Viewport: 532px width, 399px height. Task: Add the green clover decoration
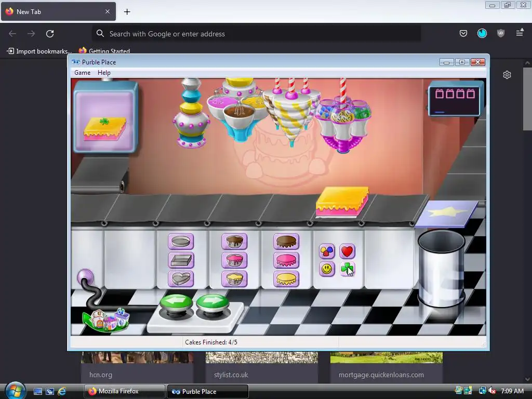(x=347, y=269)
